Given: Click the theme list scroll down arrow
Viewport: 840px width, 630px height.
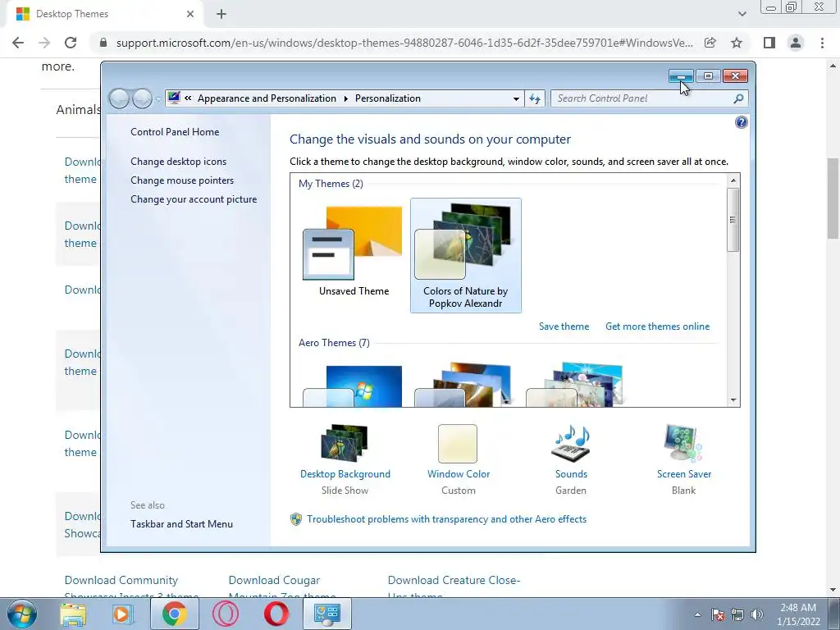Looking at the screenshot, I should pos(733,399).
